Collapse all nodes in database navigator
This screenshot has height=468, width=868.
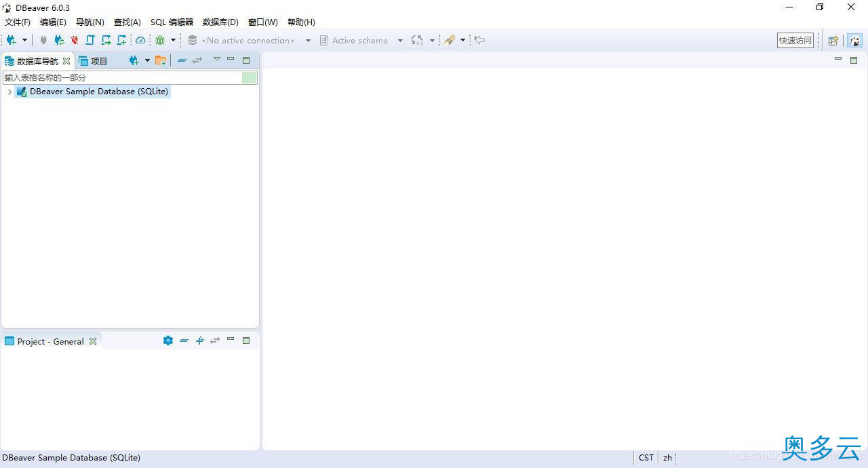tap(182, 60)
